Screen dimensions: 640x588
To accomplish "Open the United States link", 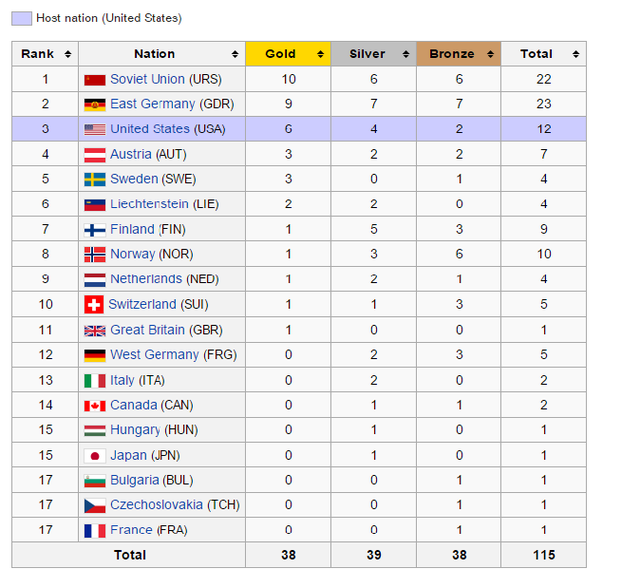I will tap(150, 129).
